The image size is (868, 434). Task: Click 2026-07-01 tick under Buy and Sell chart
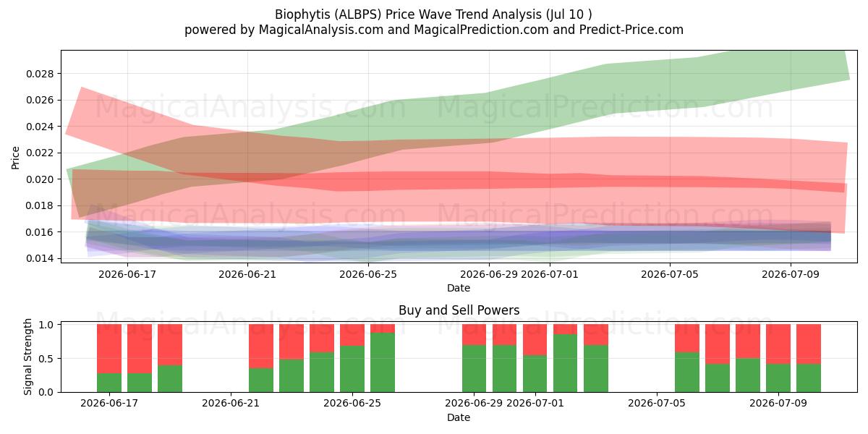tap(535, 404)
